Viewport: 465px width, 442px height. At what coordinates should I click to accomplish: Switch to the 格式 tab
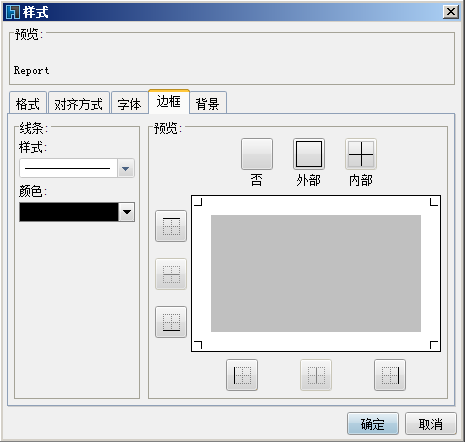pyautogui.click(x=28, y=104)
